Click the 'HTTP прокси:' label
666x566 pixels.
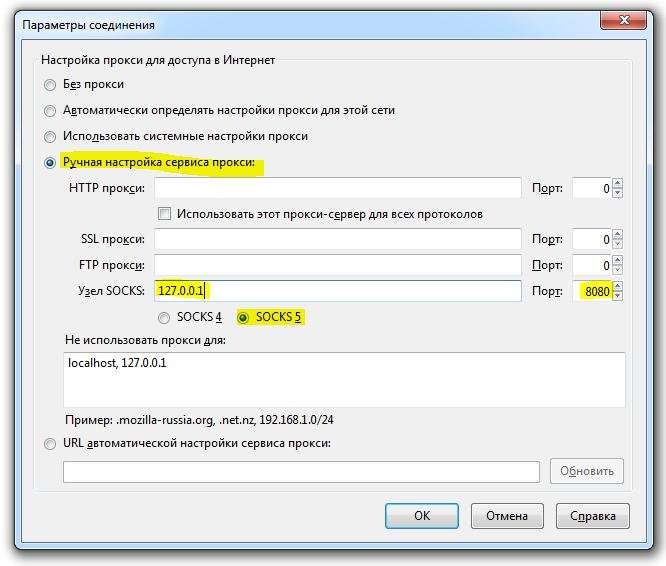pos(107,188)
